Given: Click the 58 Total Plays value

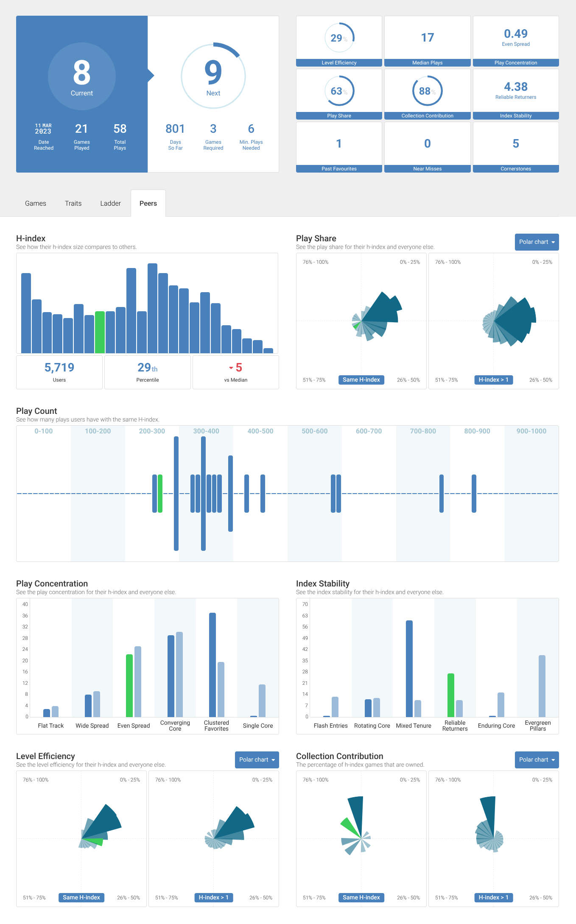Looking at the screenshot, I should coord(120,129).
